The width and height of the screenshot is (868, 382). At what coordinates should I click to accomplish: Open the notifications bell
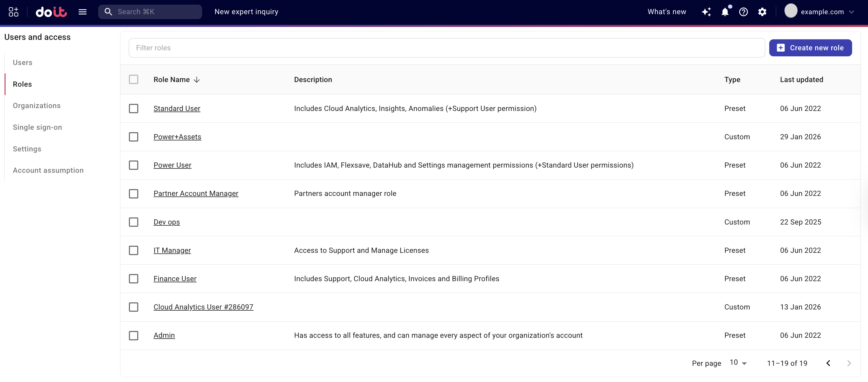[725, 12]
